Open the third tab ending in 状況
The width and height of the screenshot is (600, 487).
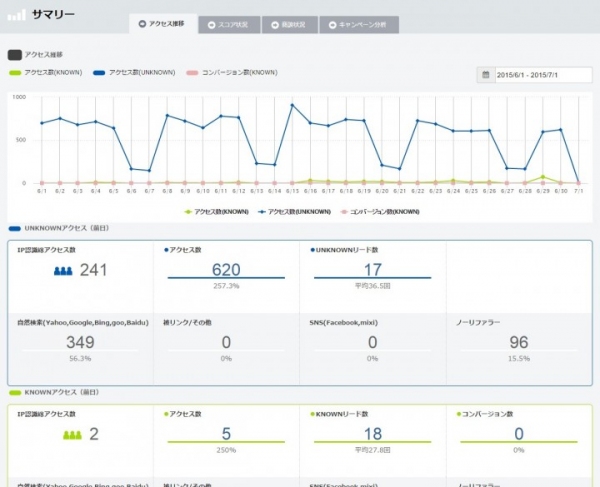click(290, 25)
